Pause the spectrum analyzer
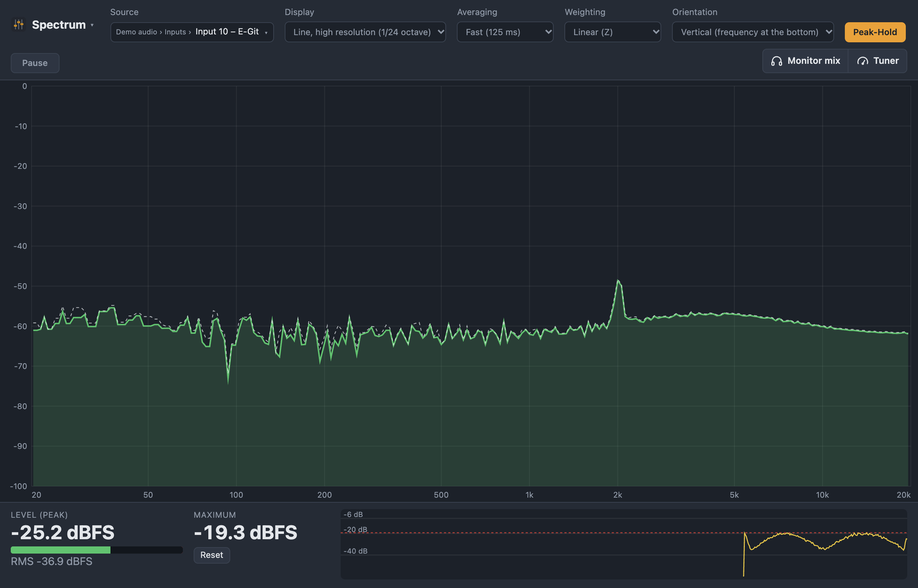Image resolution: width=918 pixels, height=588 pixels. pyautogui.click(x=35, y=63)
